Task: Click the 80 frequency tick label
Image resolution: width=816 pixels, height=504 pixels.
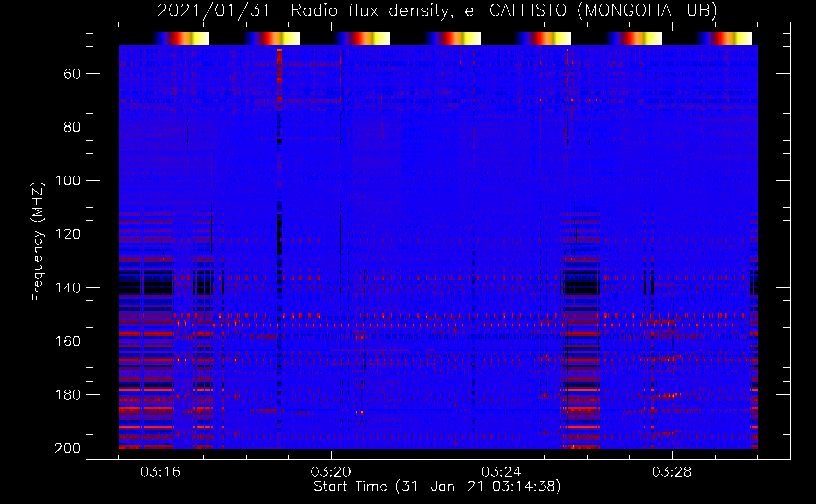Action: 72,127
